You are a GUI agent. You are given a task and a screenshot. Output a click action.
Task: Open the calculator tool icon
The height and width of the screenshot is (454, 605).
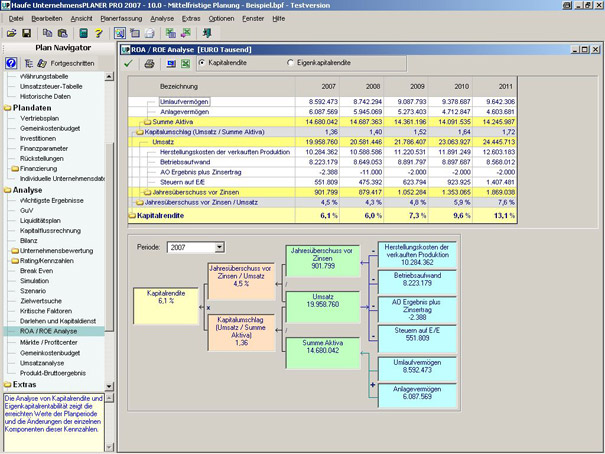tap(83, 33)
